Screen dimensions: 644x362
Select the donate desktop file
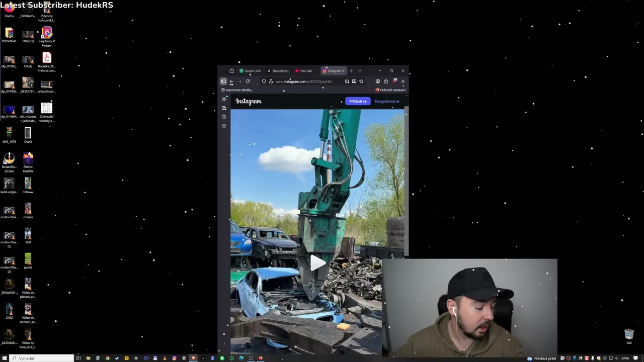tap(28, 211)
